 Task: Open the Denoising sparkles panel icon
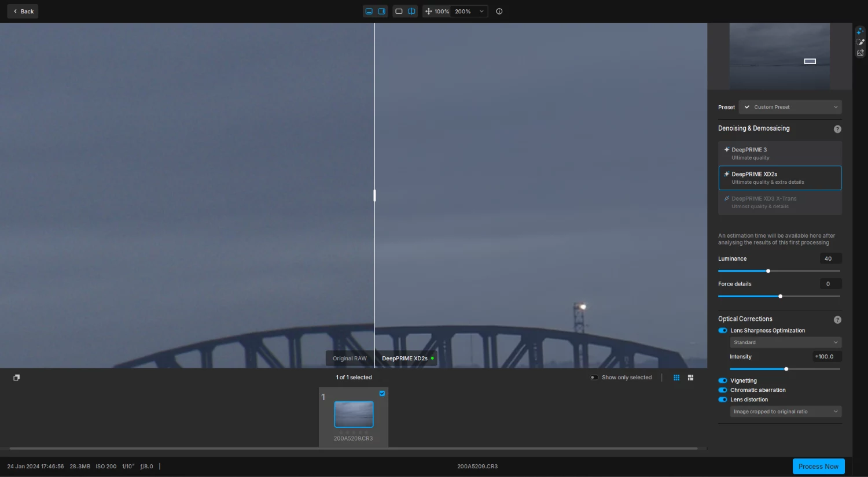[x=860, y=31]
